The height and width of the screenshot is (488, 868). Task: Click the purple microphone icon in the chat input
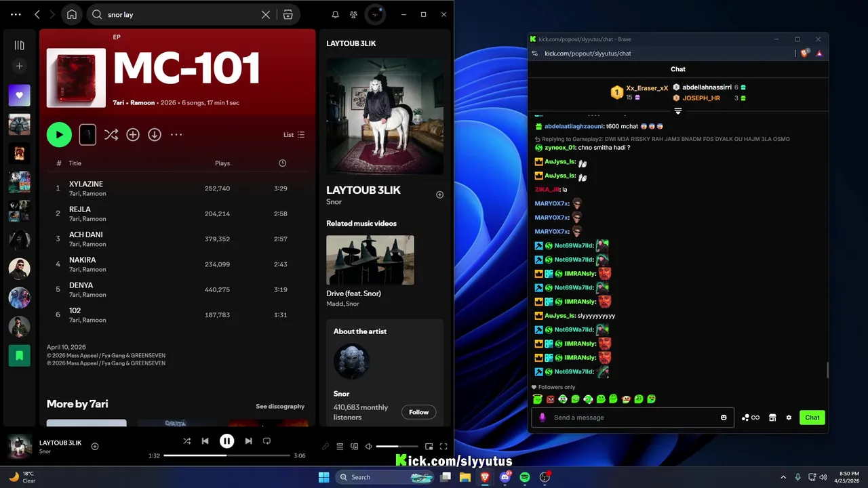click(542, 418)
